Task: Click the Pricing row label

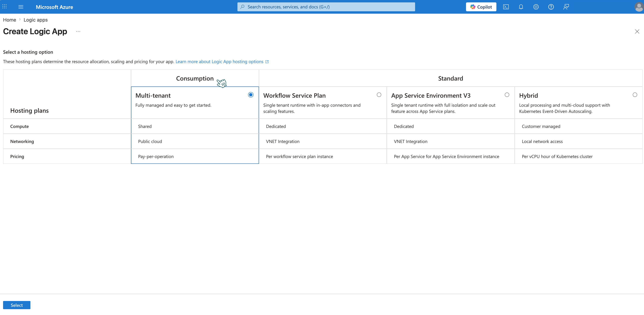Action: click(17, 156)
